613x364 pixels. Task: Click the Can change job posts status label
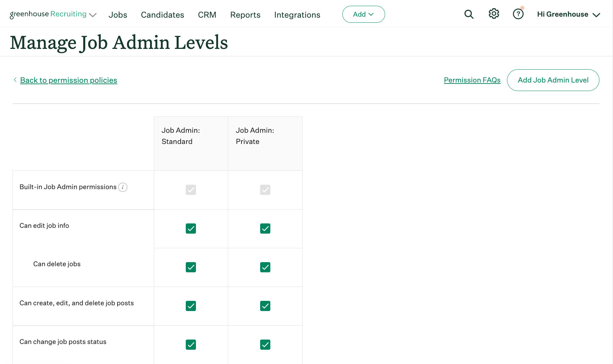coord(63,342)
